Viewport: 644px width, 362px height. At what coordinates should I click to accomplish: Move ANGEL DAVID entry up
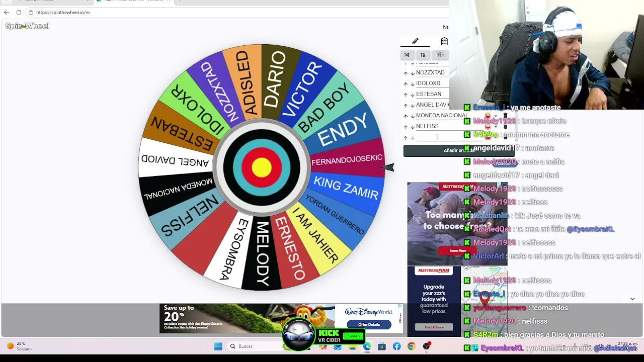click(406, 106)
